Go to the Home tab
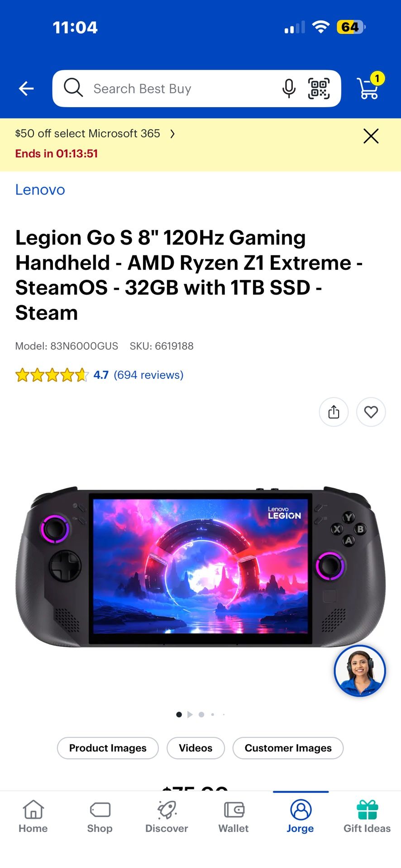Screen dimensions: 401x868 tap(33, 816)
